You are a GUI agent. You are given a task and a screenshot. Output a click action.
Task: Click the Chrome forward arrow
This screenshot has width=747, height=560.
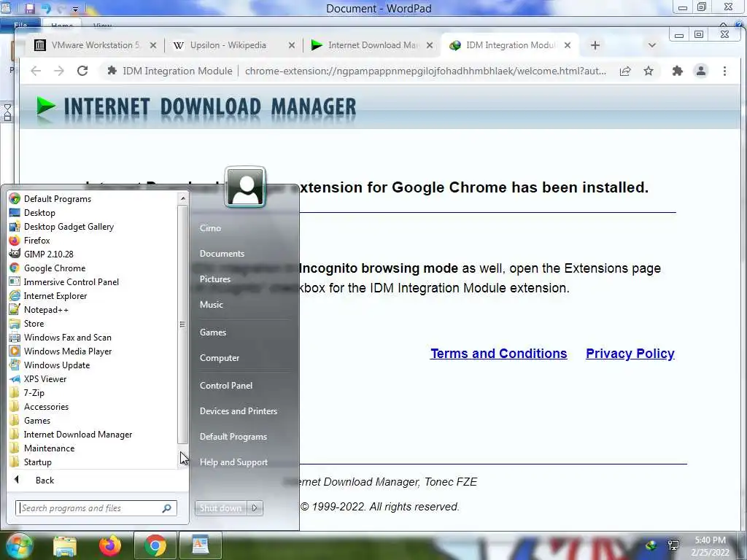coord(59,71)
